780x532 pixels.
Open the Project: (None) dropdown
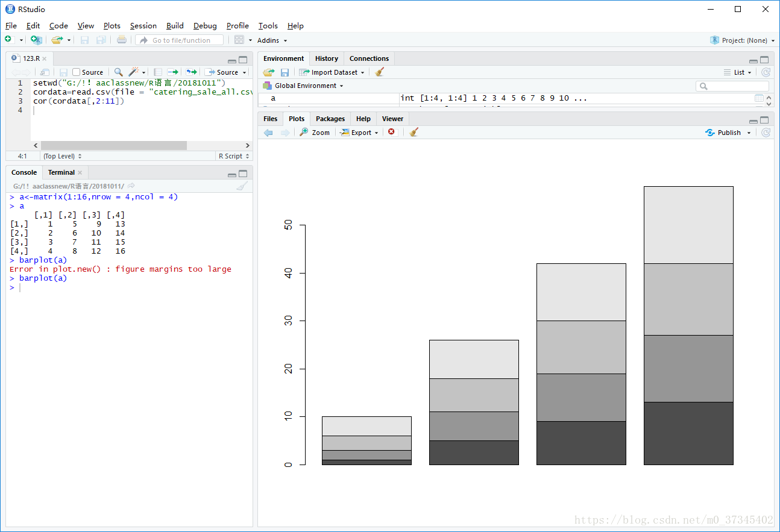743,40
